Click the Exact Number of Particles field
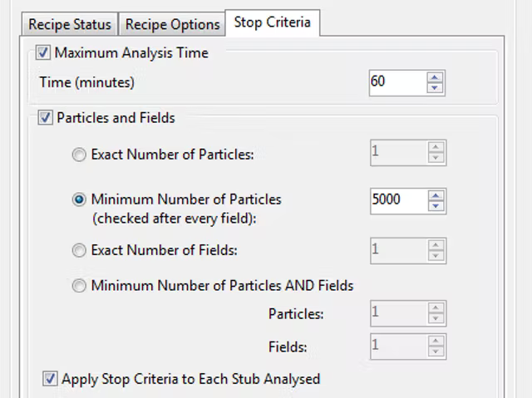 (397, 152)
